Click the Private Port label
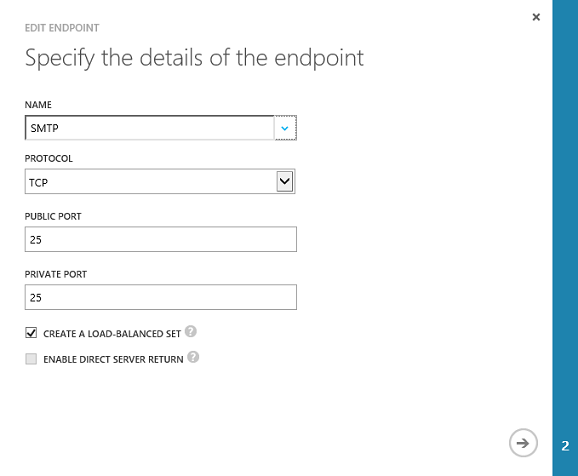The image size is (578, 476). click(56, 274)
